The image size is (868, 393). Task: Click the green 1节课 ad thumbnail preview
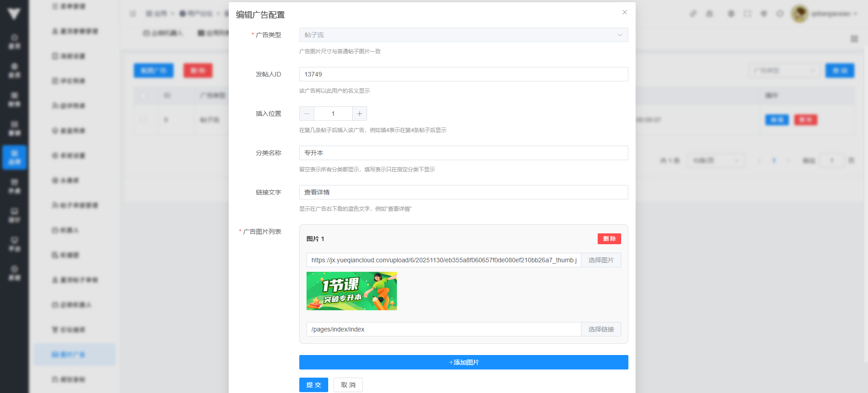tap(351, 291)
